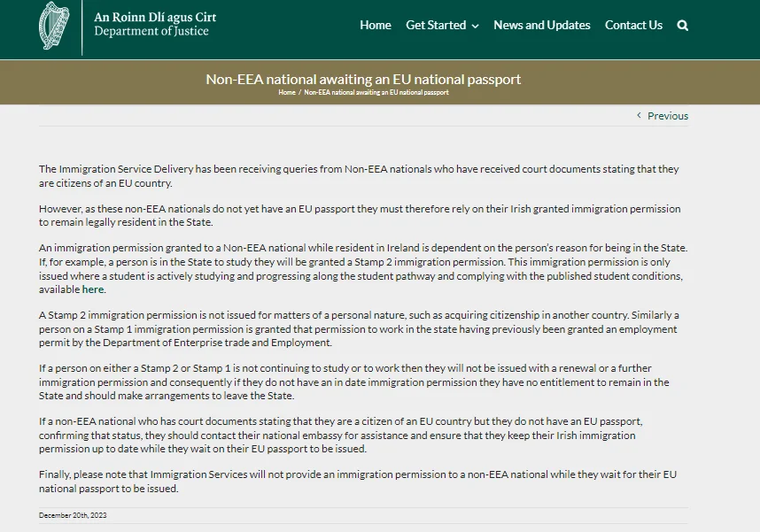Viewport: 760px width, 532px height.
Task: Click the December 20th, 2023 date
Action: pyautogui.click(x=73, y=515)
